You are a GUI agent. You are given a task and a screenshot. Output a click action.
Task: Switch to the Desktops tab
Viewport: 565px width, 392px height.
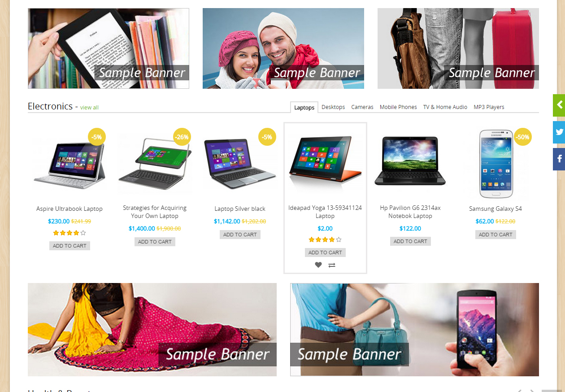(x=333, y=107)
